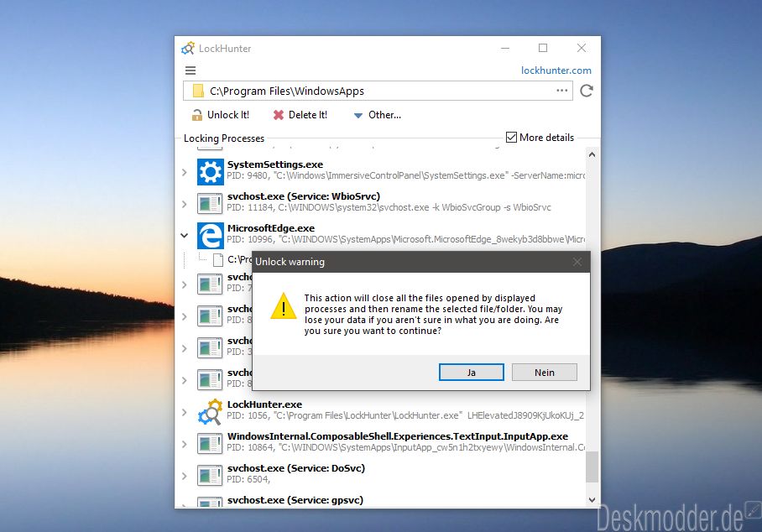Screen dimensions: 762x532
Task: Click the icon of svchost.exe DoSvc
Action: 211,475
